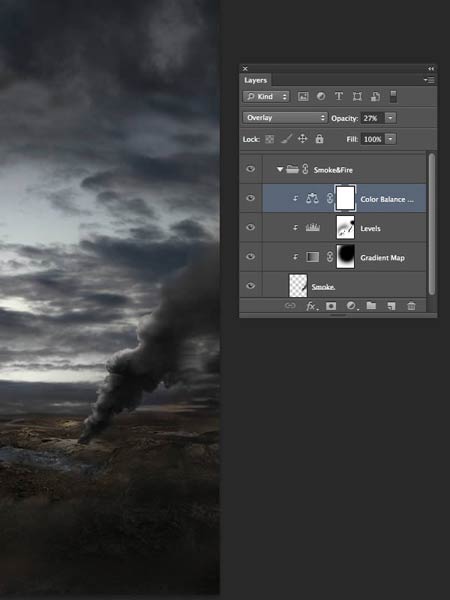Click the Gradient Map mask link icon

[x=330, y=257]
